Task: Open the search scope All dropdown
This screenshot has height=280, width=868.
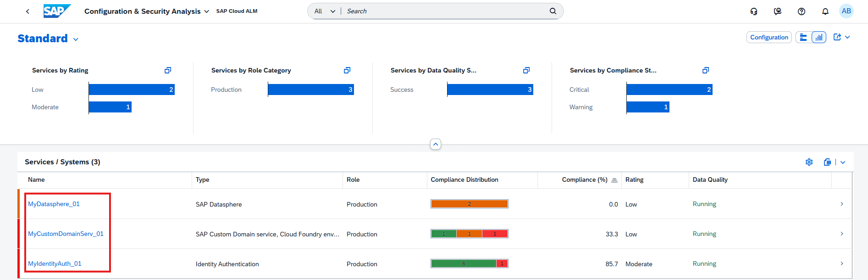Action: click(x=325, y=11)
